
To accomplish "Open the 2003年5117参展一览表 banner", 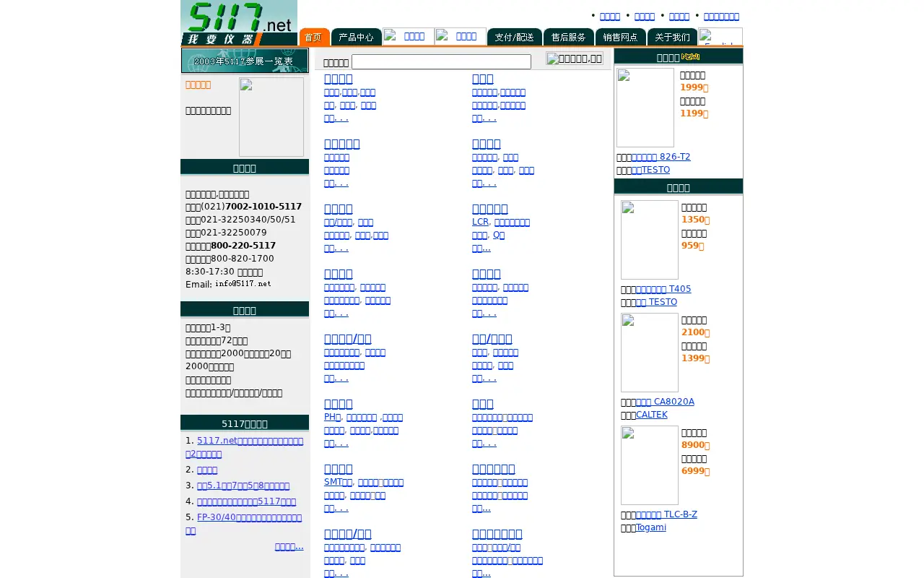I will pyautogui.click(x=245, y=61).
